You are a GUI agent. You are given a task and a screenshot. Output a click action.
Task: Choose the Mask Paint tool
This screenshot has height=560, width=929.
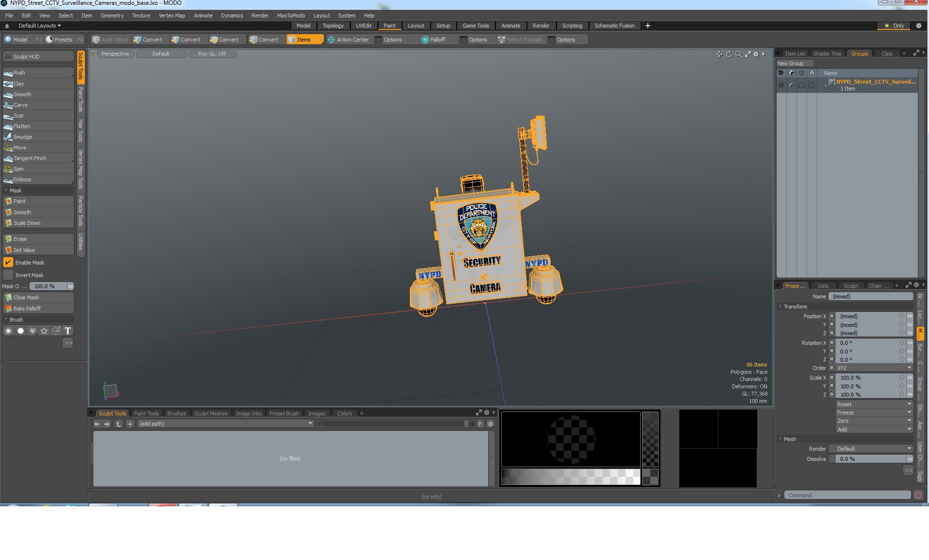(x=38, y=201)
